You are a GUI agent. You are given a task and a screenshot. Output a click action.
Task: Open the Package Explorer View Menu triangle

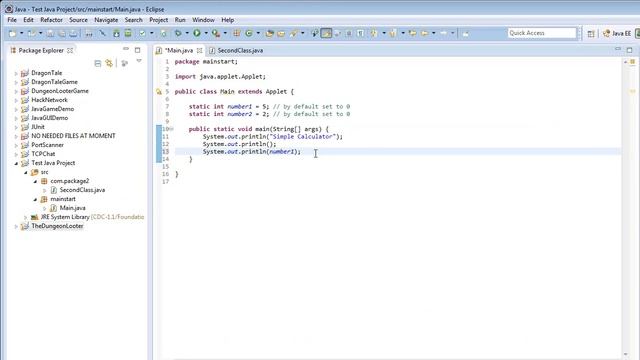139,61
